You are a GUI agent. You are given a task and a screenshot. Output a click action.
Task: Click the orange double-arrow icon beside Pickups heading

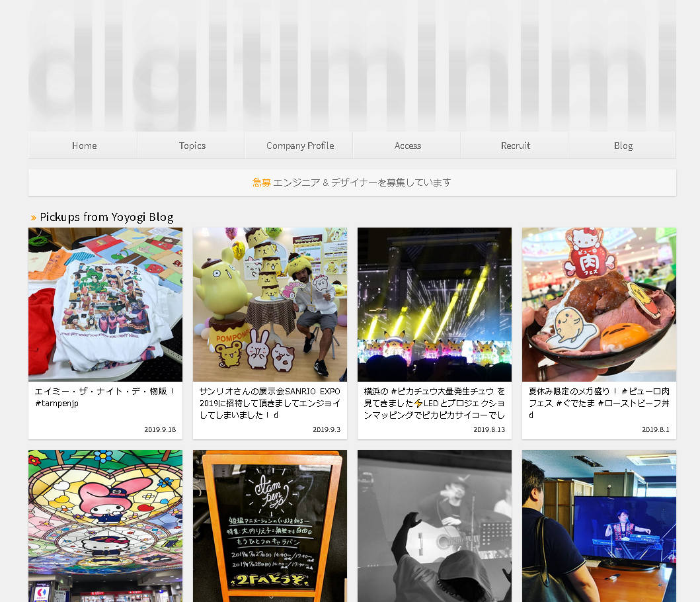coord(34,218)
